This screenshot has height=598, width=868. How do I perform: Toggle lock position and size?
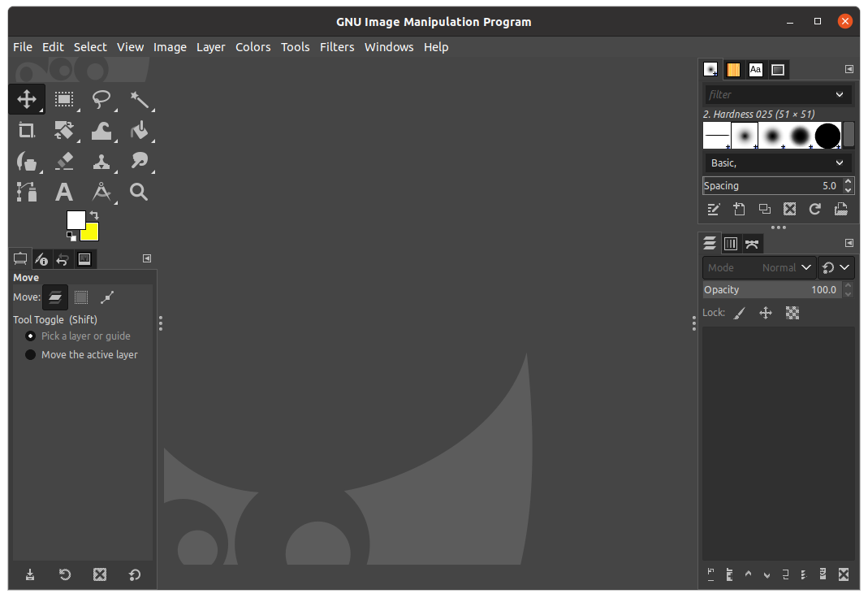tap(766, 314)
